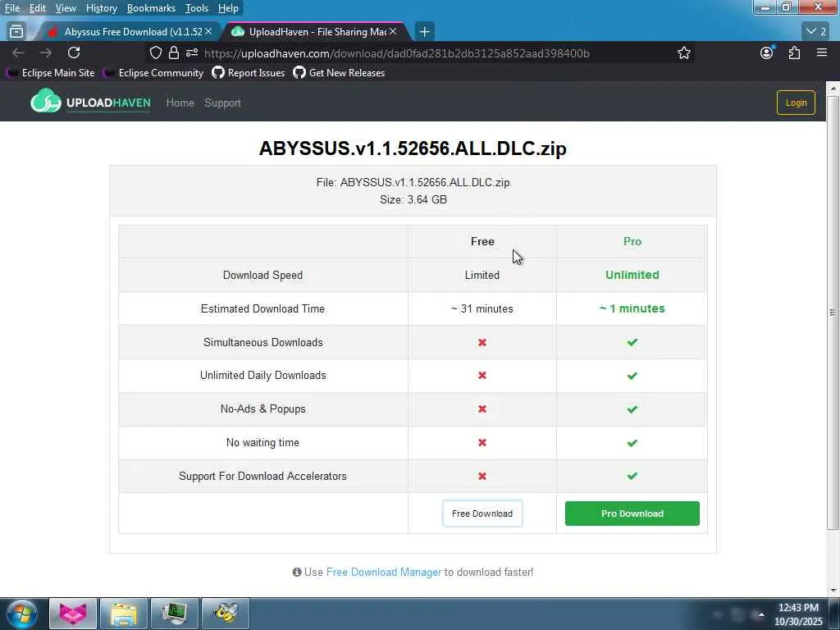Open the pink fox taskbar application
Screen dimensions: 840x630
click(73, 614)
